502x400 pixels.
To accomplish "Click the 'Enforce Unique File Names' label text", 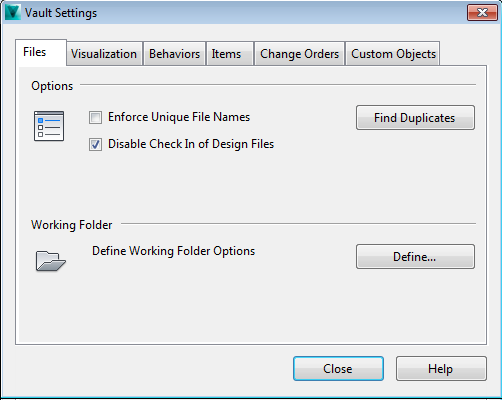I will [x=179, y=117].
